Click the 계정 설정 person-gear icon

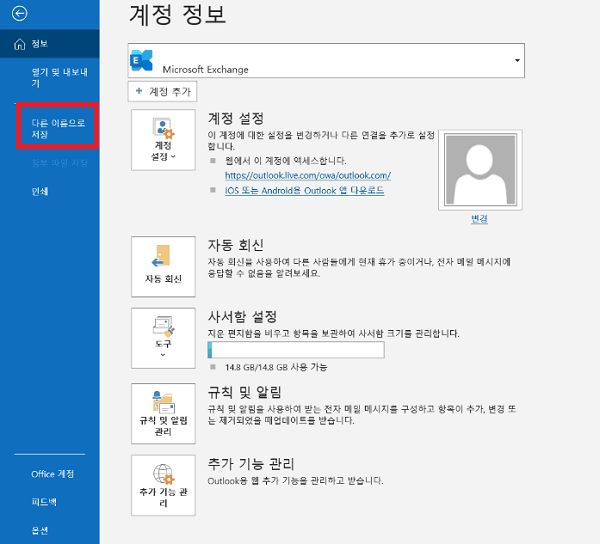point(163,128)
